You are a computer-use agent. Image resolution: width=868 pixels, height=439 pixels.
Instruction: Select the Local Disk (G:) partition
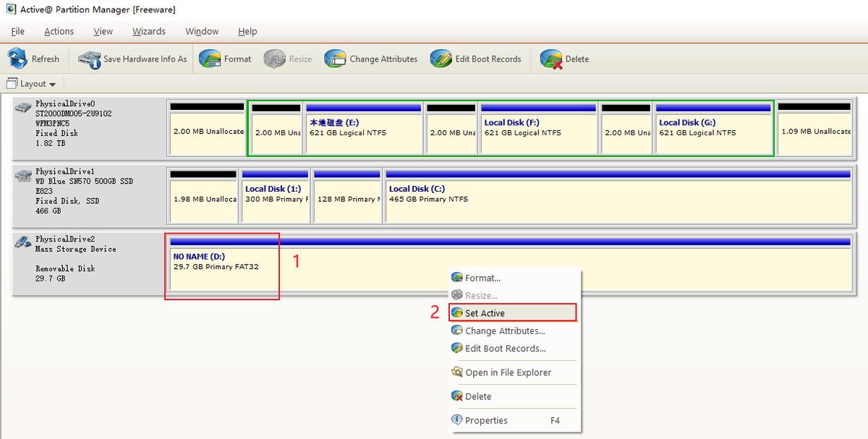713,128
